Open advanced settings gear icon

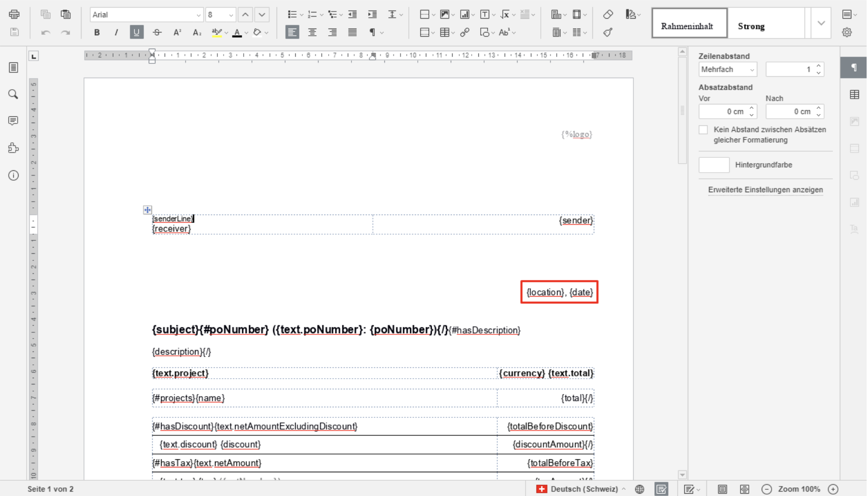point(847,32)
